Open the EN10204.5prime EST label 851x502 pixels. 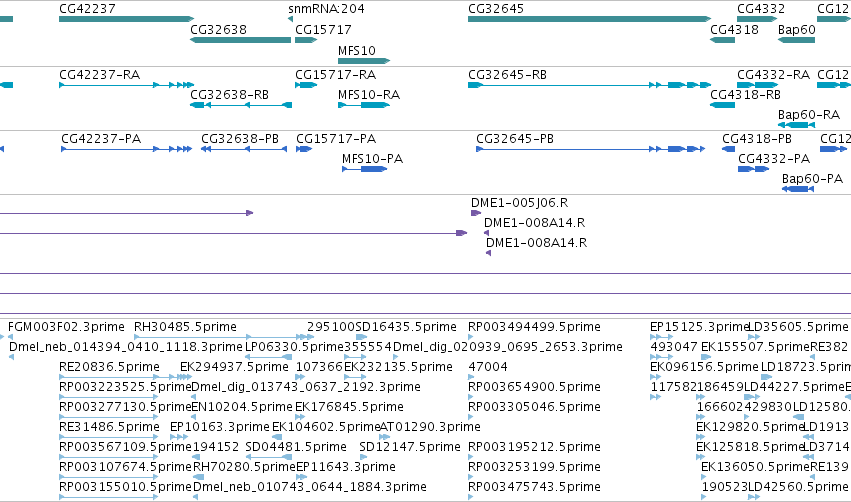coord(242,406)
